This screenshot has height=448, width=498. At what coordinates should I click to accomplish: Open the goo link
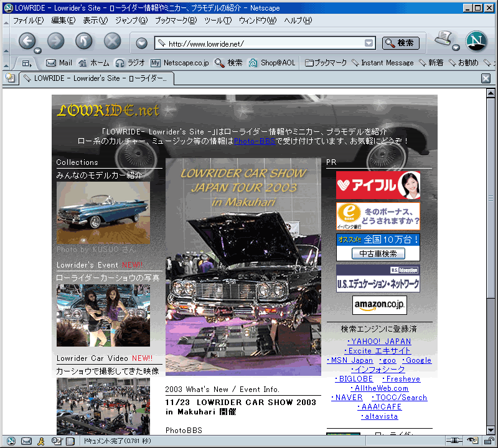(x=387, y=360)
